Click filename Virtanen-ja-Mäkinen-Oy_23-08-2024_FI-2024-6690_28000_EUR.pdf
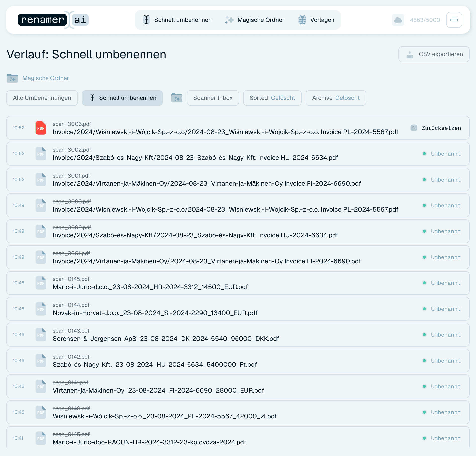The image size is (476, 456). pyautogui.click(x=158, y=390)
